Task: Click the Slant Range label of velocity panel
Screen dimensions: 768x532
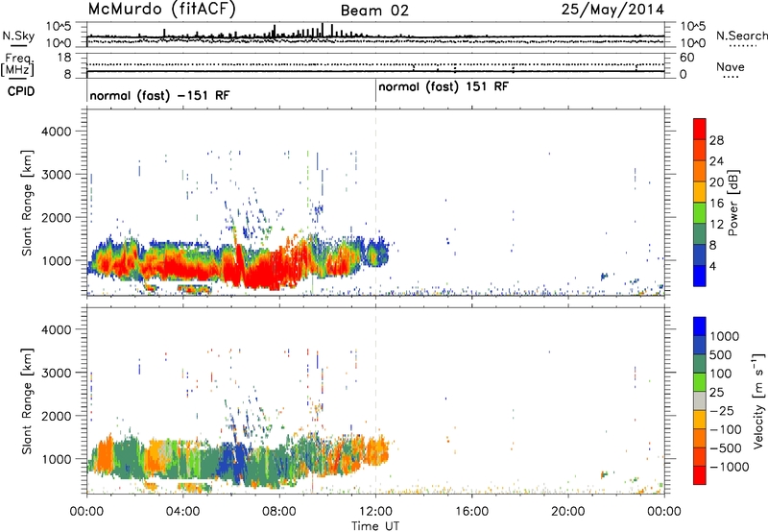Action: (x=27, y=400)
